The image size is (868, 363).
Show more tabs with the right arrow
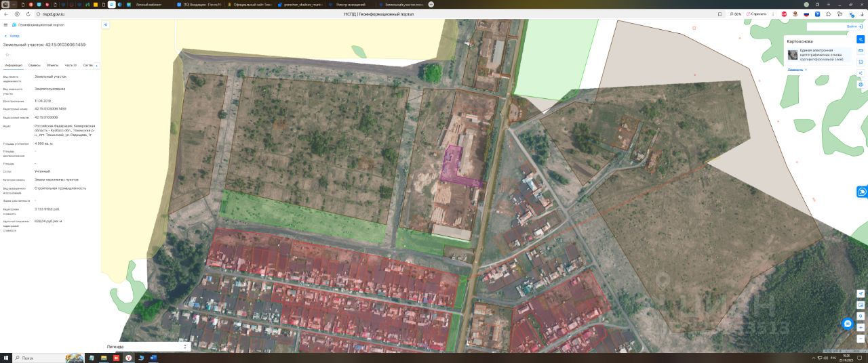point(97,66)
